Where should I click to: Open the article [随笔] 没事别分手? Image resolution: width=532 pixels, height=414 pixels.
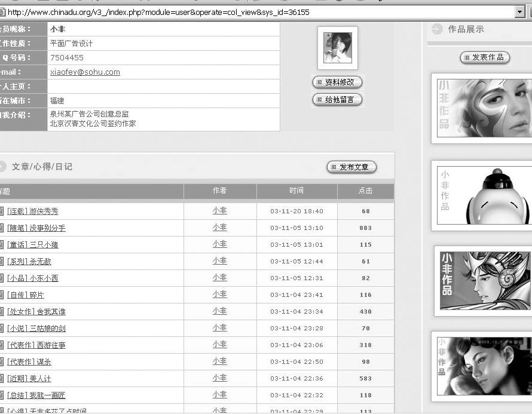pos(36,228)
